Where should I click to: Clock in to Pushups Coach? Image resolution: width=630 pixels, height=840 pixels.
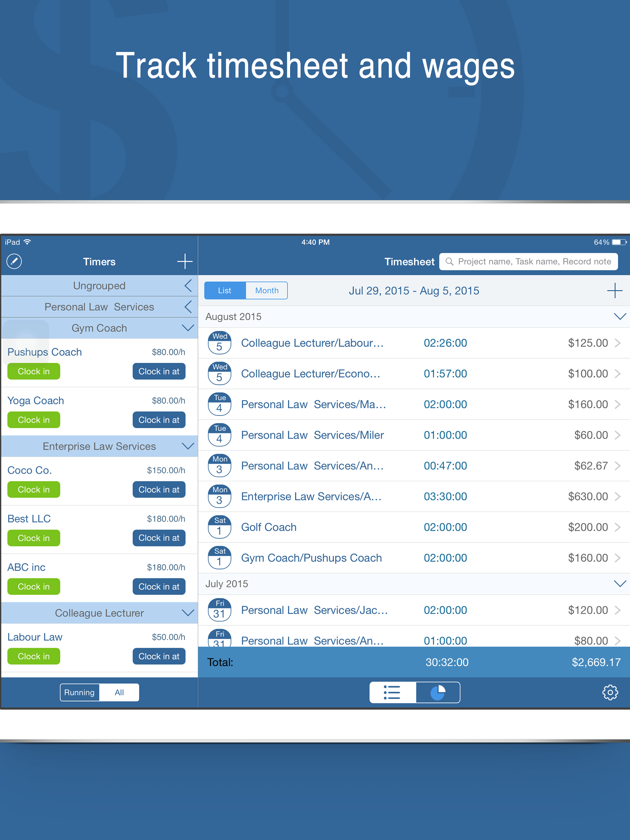click(x=34, y=371)
